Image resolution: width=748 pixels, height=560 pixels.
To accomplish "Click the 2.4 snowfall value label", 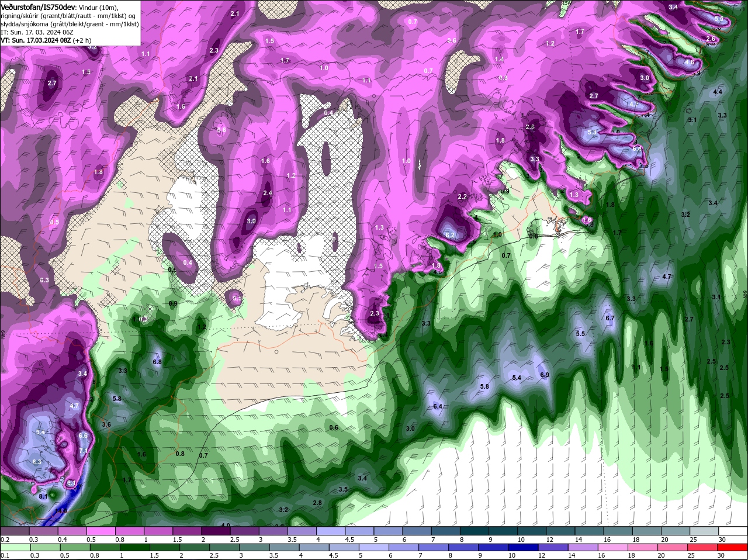I will [x=268, y=193].
